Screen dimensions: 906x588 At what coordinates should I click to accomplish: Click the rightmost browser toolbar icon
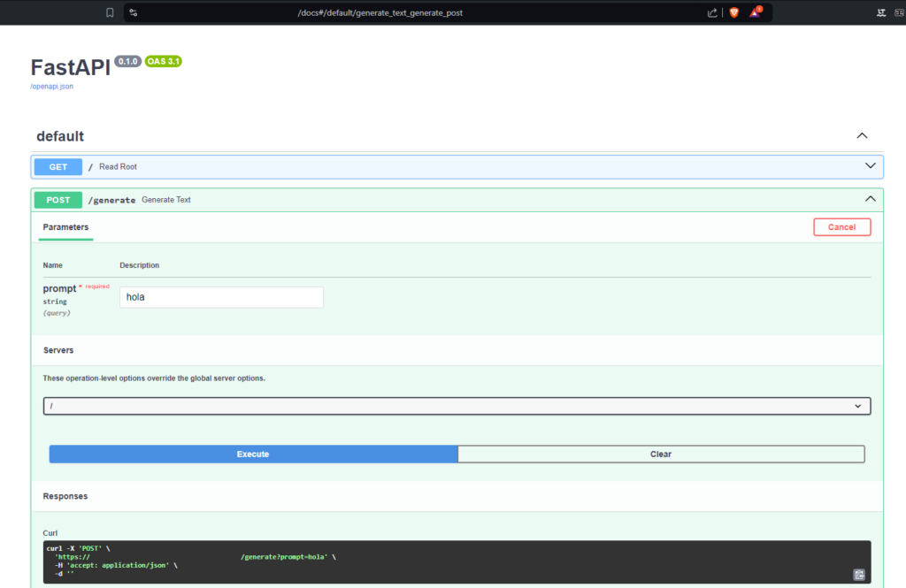tap(900, 12)
